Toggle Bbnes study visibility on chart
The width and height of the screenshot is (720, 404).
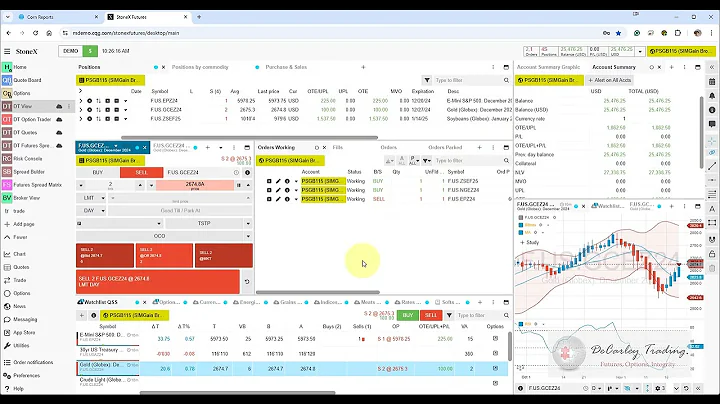521,225
